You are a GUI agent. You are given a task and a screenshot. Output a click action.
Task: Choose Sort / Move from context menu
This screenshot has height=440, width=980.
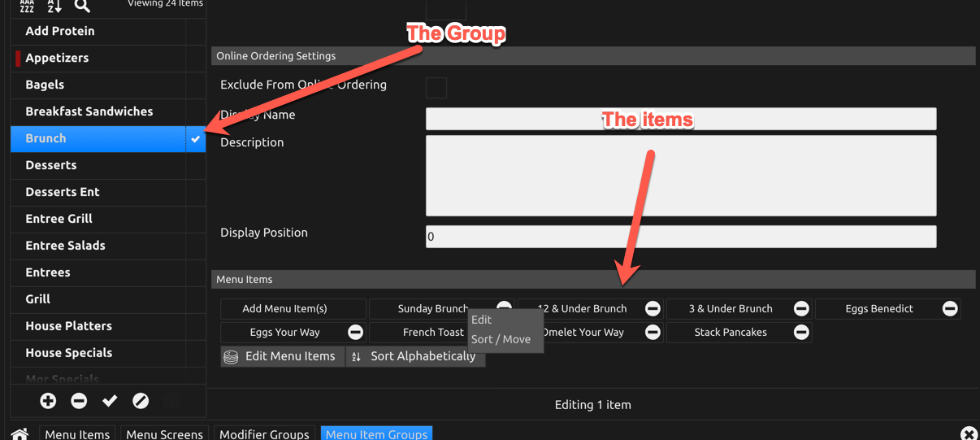pos(501,340)
